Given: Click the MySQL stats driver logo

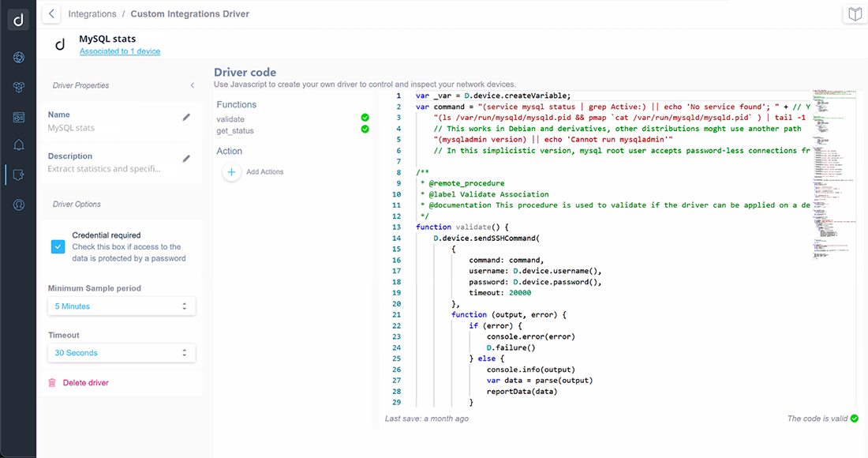Looking at the screenshot, I should point(60,44).
